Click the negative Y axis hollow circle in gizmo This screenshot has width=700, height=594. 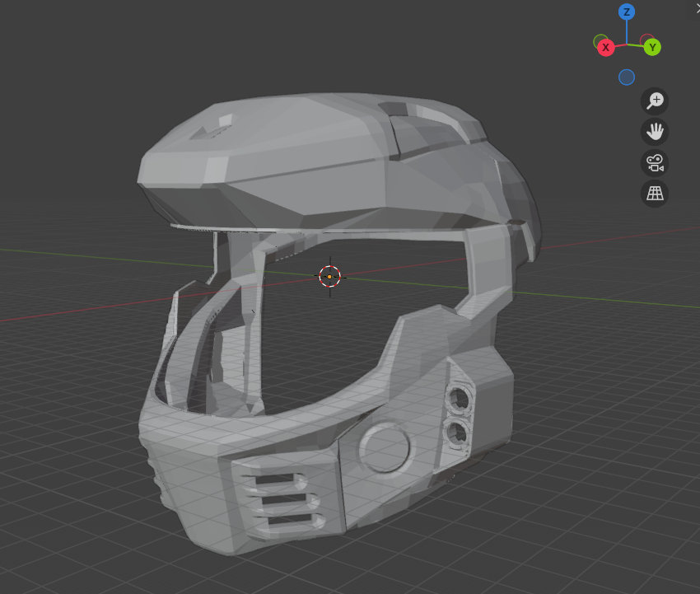[600, 41]
